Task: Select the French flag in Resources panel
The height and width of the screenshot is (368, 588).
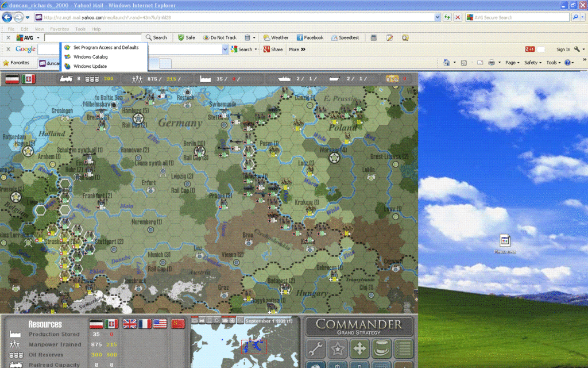Action: point(145,324)
